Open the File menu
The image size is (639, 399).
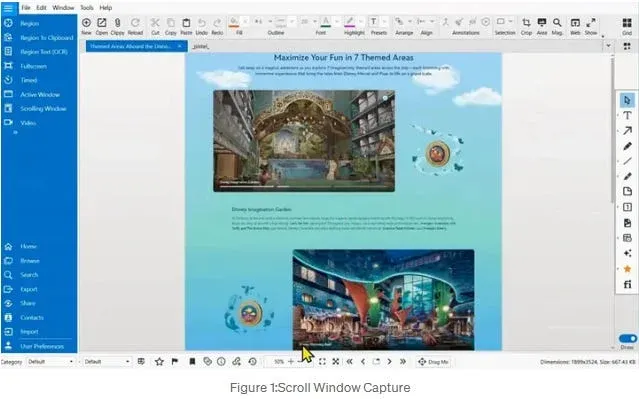coord(26,8)
